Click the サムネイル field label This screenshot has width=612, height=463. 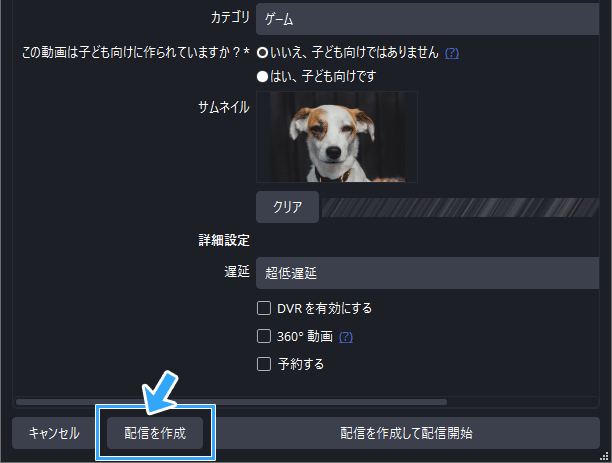(x=224, y=107)
